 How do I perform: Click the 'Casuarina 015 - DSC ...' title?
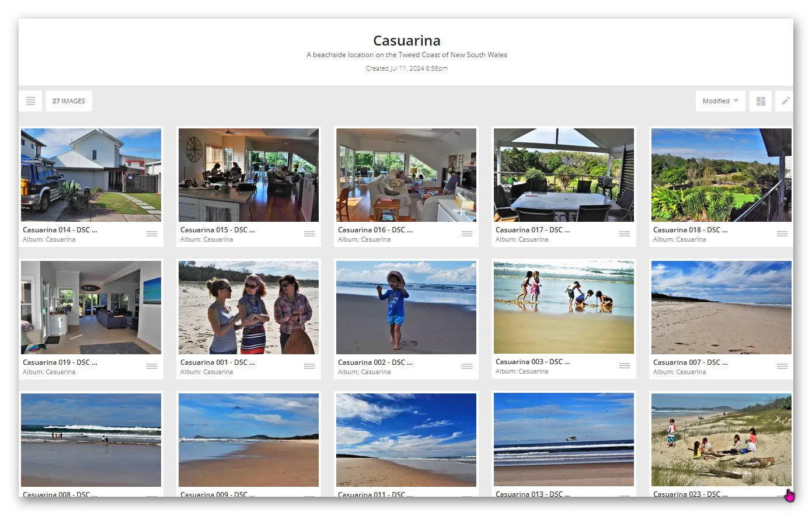[218, 230]
